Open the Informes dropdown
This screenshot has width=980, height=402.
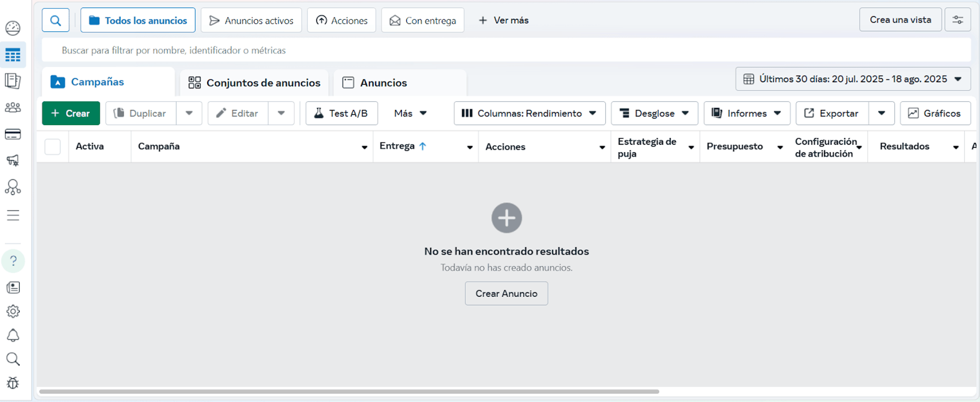[x=747, y=113]
